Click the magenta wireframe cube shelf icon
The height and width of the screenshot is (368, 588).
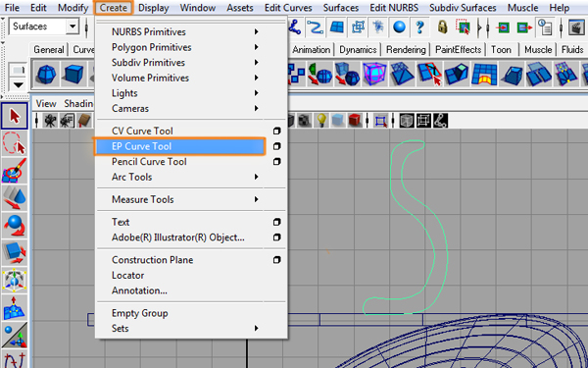point(374,74)
